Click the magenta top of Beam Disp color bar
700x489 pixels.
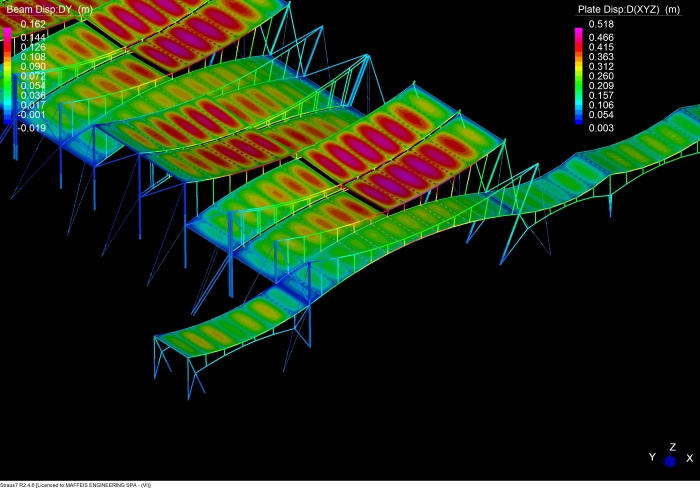tap(8, 33)
